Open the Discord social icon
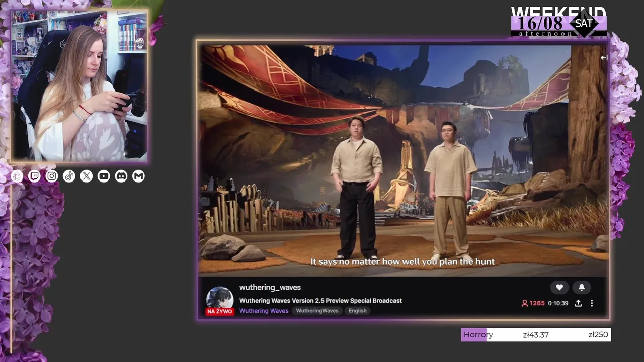 [121, 176]
